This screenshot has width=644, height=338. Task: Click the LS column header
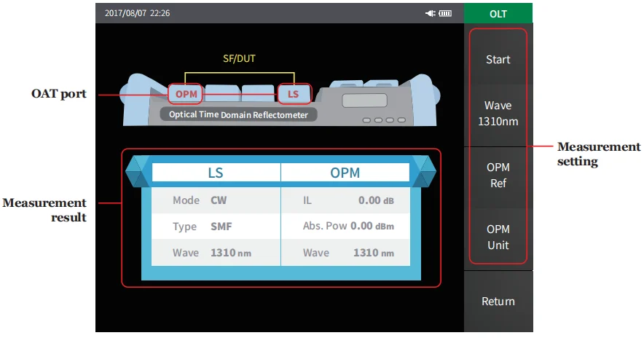(216, 173)
